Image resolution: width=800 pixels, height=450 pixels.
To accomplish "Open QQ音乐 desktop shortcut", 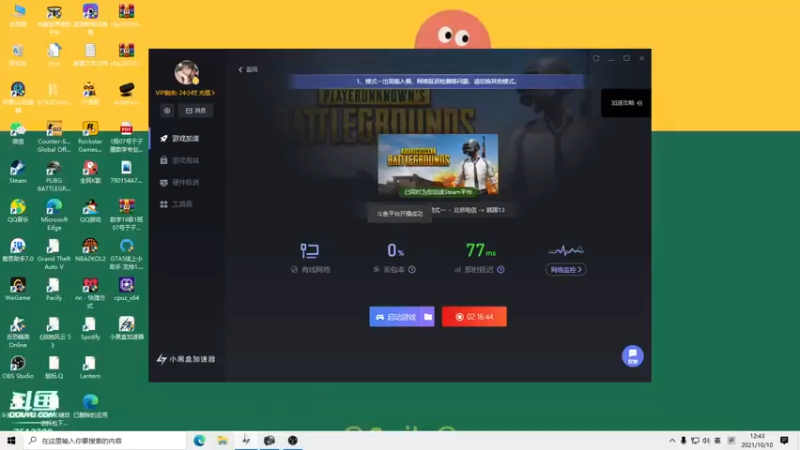I will (17, 211).
